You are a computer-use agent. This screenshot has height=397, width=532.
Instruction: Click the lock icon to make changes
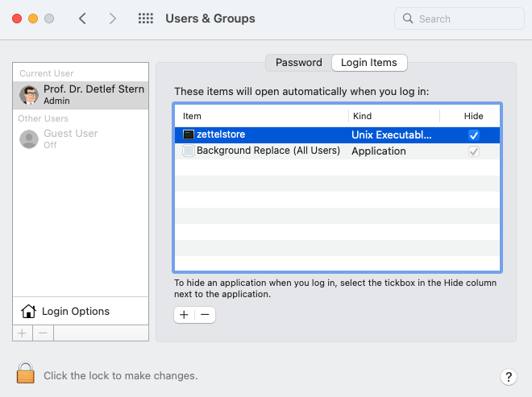[x=26, y=374]
